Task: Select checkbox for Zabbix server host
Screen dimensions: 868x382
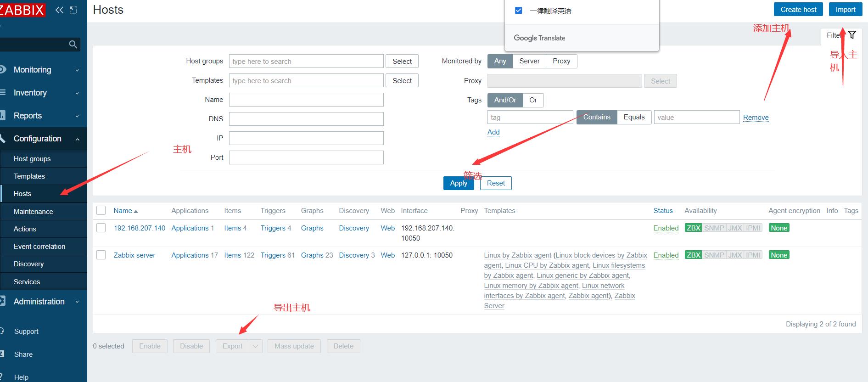Action: (101, 255)
